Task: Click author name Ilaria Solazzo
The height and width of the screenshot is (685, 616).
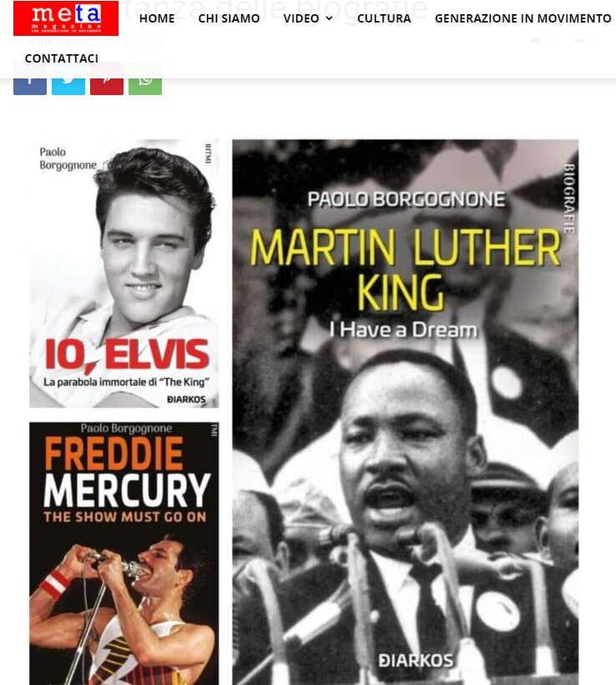Action: click(x=58, y=41)
